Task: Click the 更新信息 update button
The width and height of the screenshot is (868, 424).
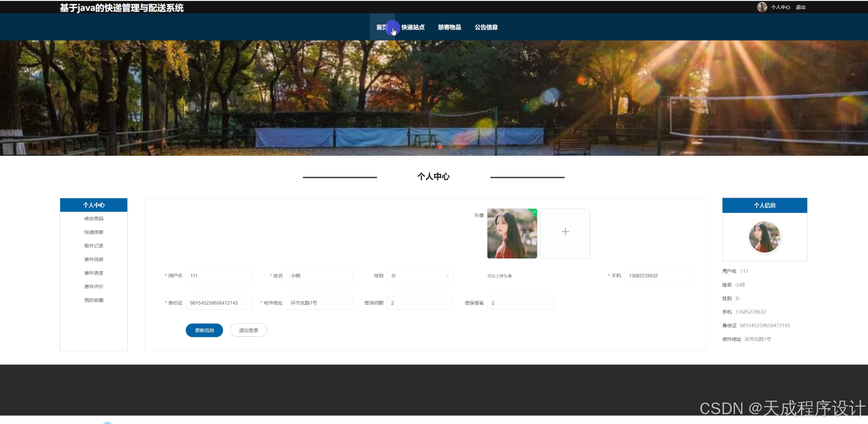Action: tap(204, 330)
